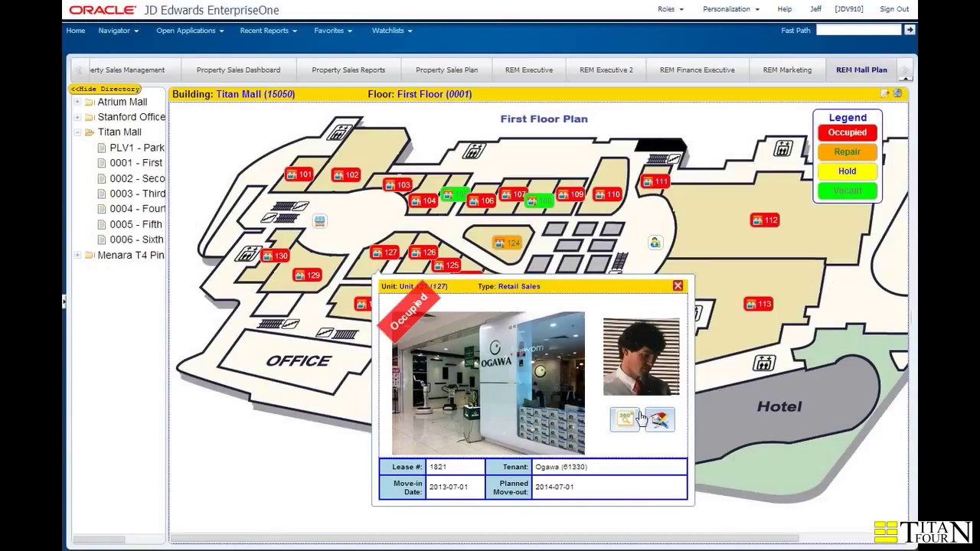The image size is (980, 551).
Task: Switch to REM Marketing tab
Action: 787,70
